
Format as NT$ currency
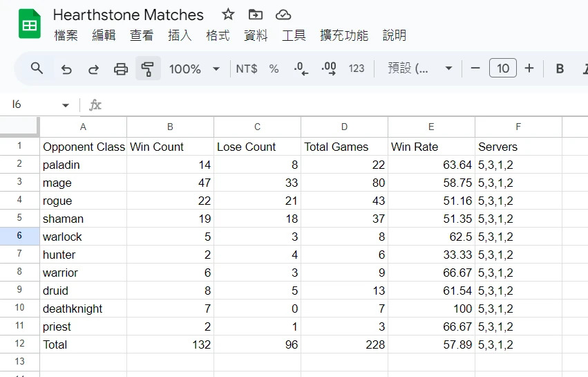pos(247,68)
